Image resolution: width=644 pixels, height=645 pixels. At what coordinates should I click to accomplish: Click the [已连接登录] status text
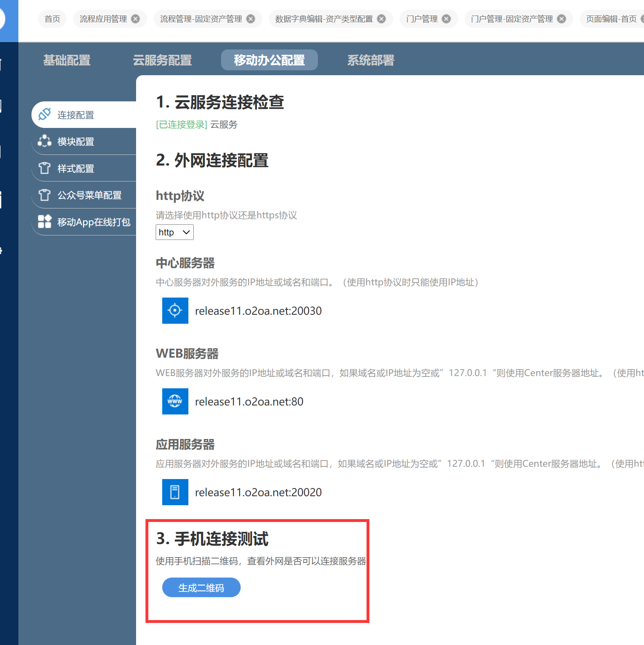tap(182, 125)
